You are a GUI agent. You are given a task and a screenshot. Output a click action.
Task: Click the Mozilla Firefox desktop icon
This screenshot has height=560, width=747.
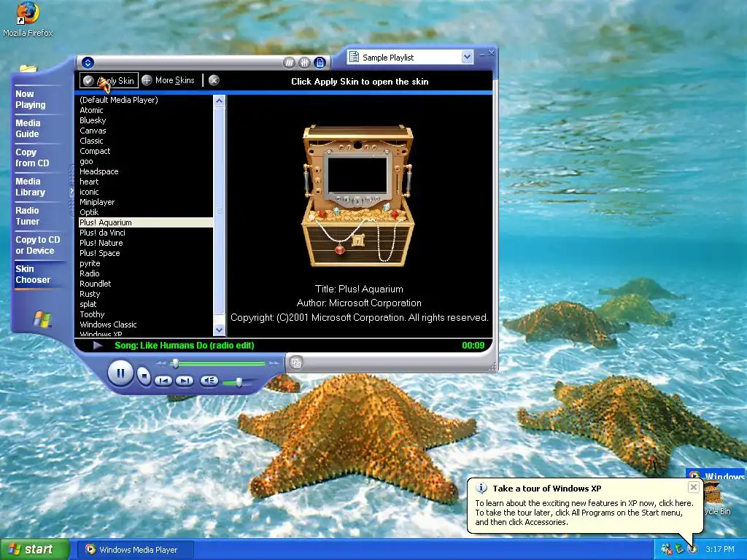28,20
